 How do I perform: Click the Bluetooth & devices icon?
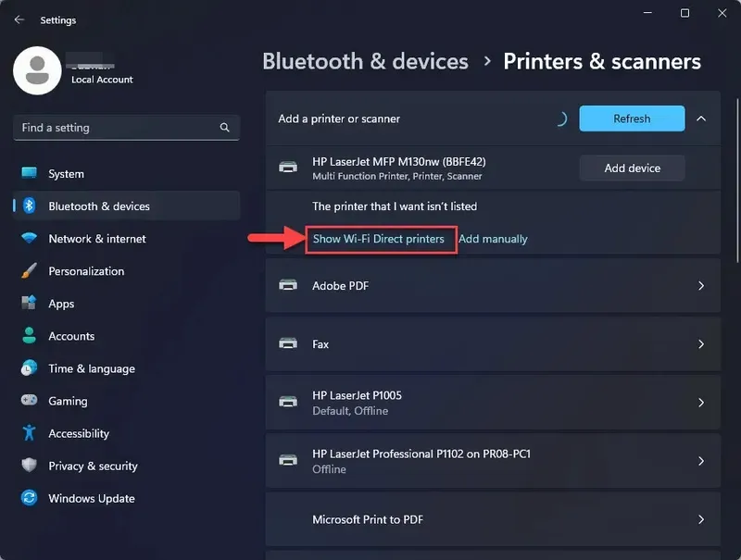[x=28, y=205]
